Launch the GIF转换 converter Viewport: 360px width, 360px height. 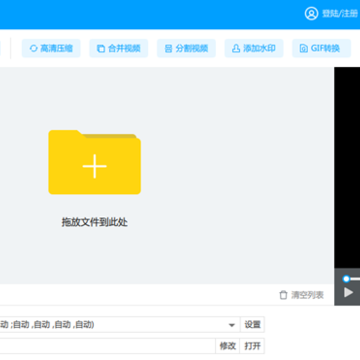[322, 48]
